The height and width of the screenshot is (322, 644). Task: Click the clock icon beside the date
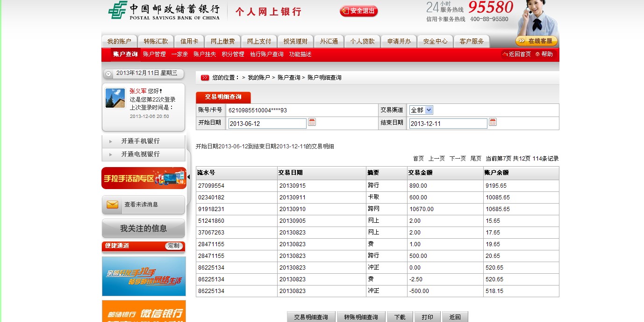click(x=108, y=73)
